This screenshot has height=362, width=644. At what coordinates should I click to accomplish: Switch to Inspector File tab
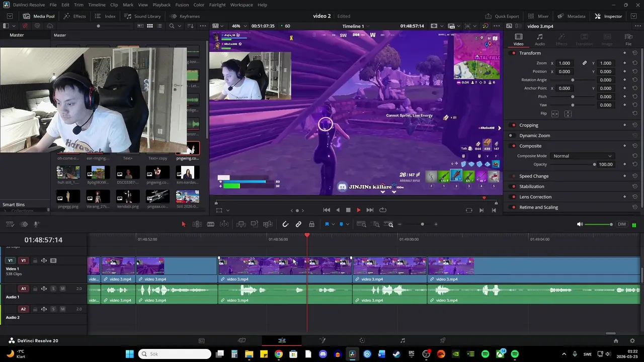[x=628, y=40]
